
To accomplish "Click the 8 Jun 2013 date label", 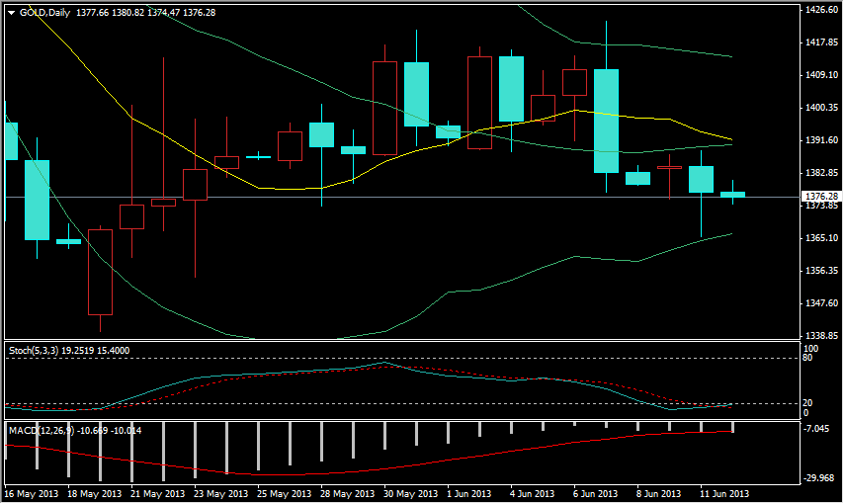I will click(659, 494).
